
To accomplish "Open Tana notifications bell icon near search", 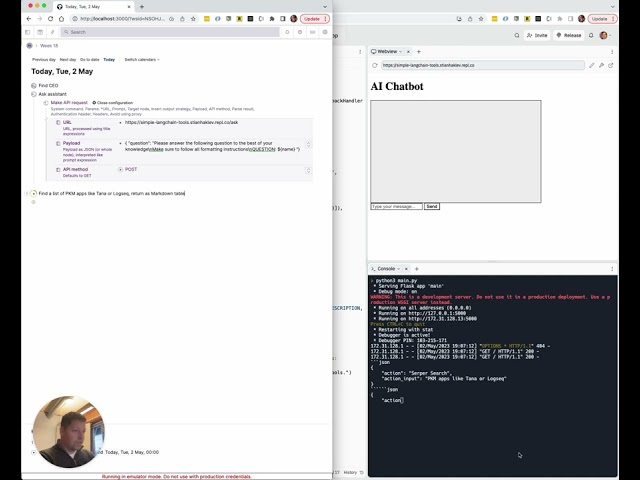I will [287, 32].
